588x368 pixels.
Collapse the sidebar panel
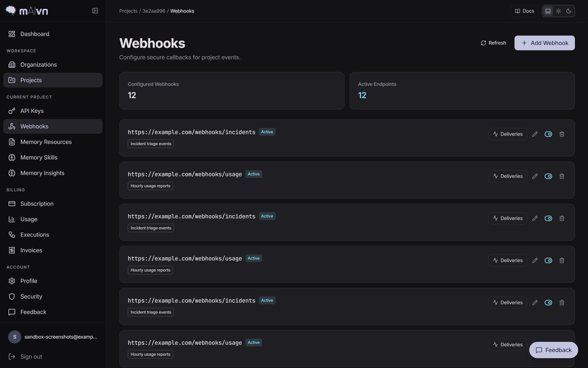[x=95, y=11]
